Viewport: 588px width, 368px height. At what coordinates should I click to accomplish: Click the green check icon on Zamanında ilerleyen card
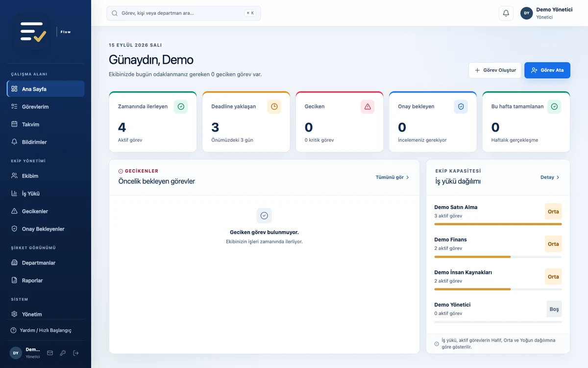(181, 106)
